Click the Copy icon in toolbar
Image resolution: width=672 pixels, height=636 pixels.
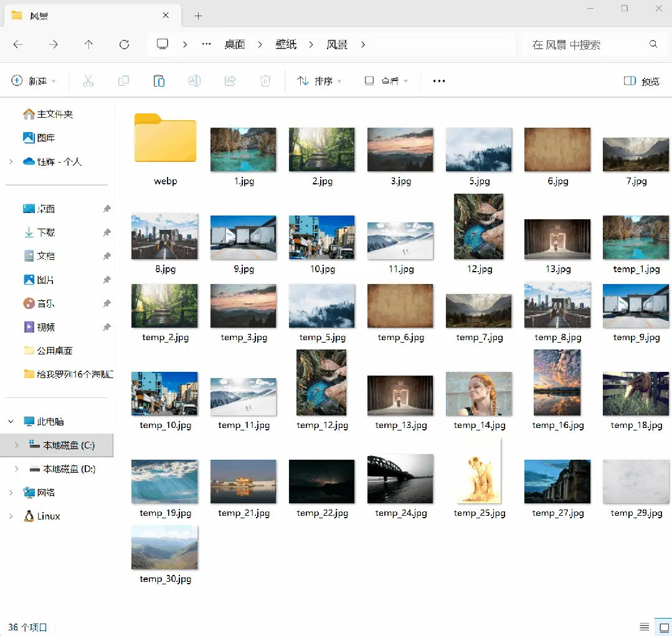coord(123,81)
